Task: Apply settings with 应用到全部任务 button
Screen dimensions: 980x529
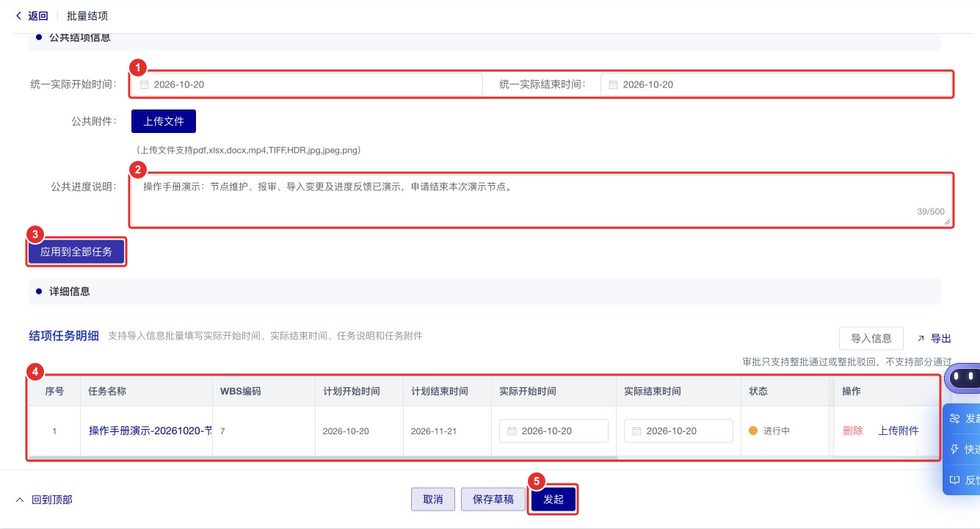Action: [76, 251]
